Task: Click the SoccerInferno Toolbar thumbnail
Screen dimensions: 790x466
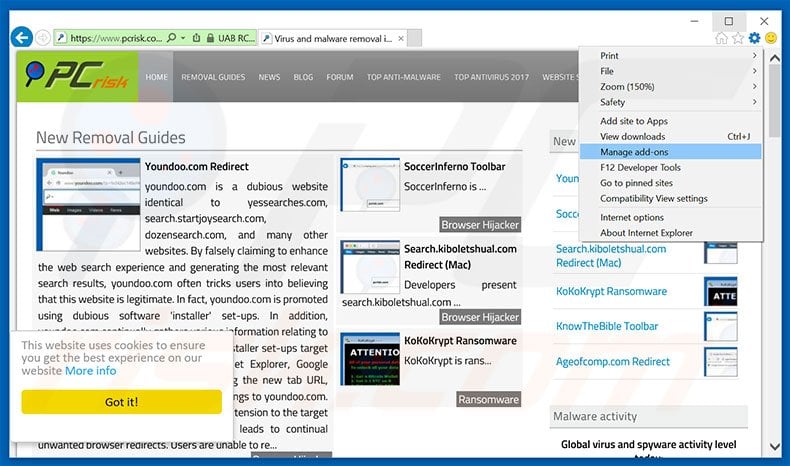Action: 370,185
